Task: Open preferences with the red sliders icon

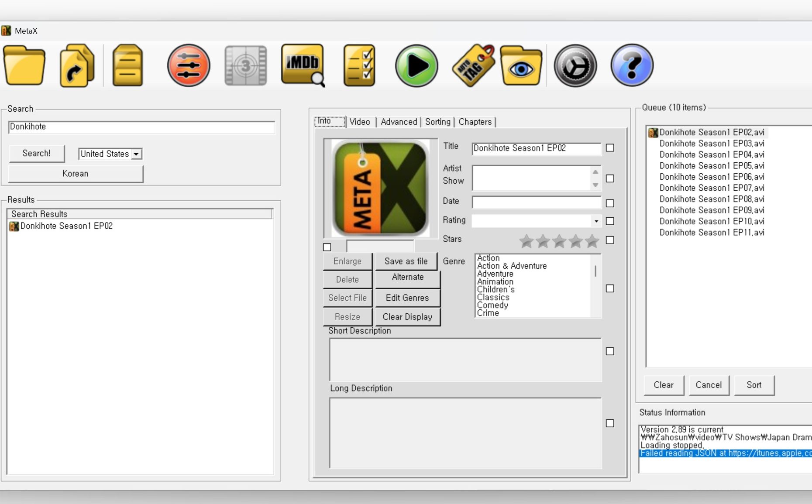Action: pos(189,65)
